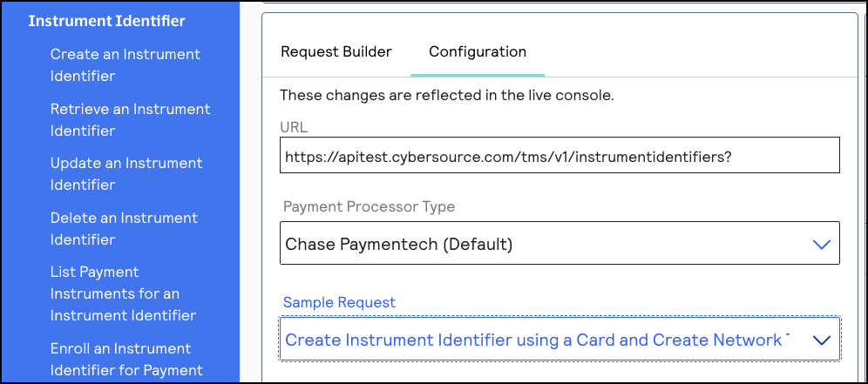868x384 pixels.
Task: Click the Instrument Identifier sidebar section heading
Action: [x=106, y=21]
